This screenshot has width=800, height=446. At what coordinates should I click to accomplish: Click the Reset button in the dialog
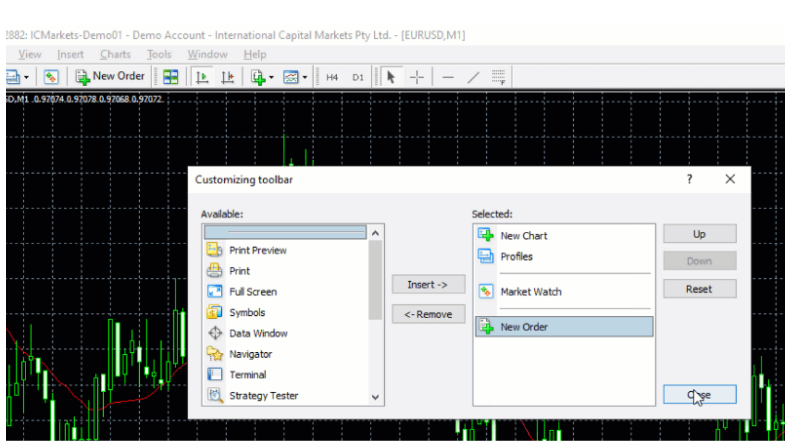point(699,288)
